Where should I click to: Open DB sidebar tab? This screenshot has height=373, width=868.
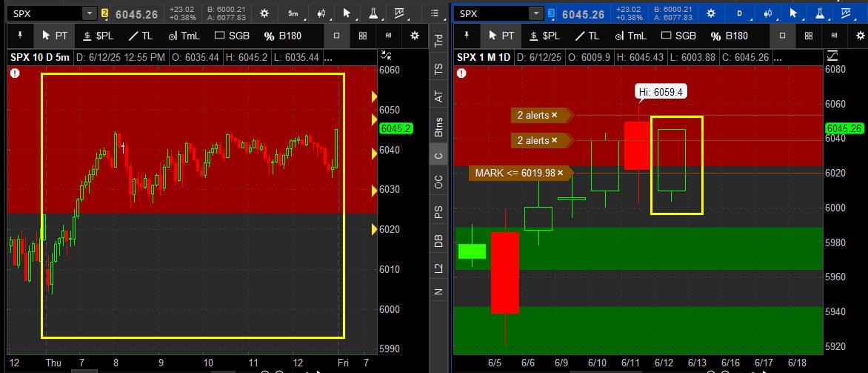438,240
